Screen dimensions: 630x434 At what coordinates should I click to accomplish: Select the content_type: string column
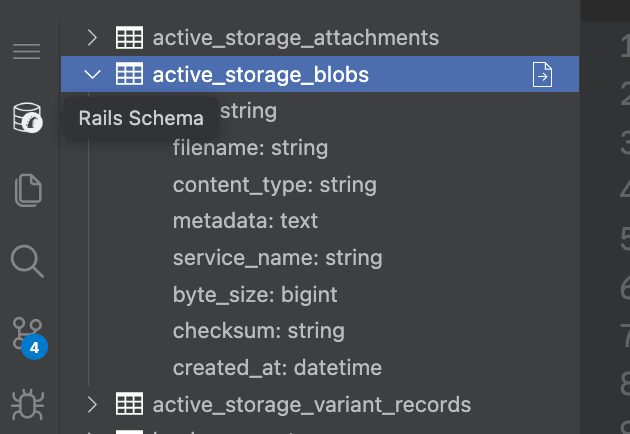[x=275, y=185]
